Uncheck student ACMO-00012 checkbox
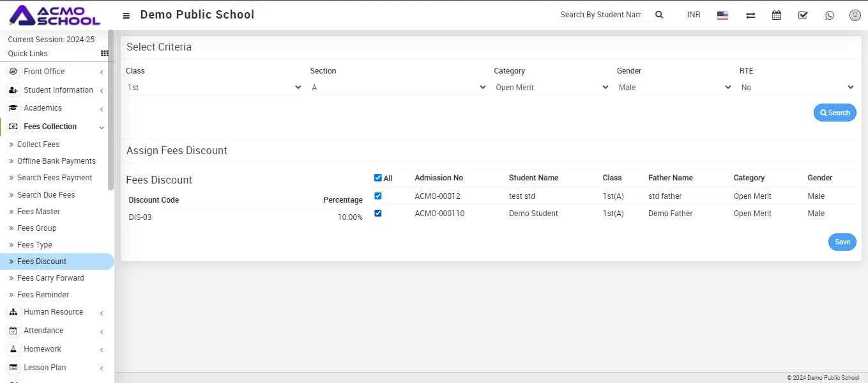Viewport: 868px width, 383px height. click(x=378, y=196)
